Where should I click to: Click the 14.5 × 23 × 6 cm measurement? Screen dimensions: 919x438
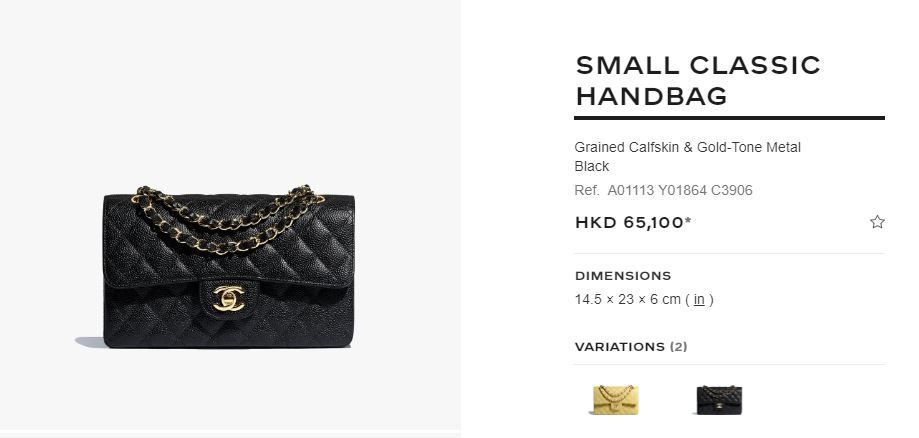pyautogui.click(x=628, y=300)
